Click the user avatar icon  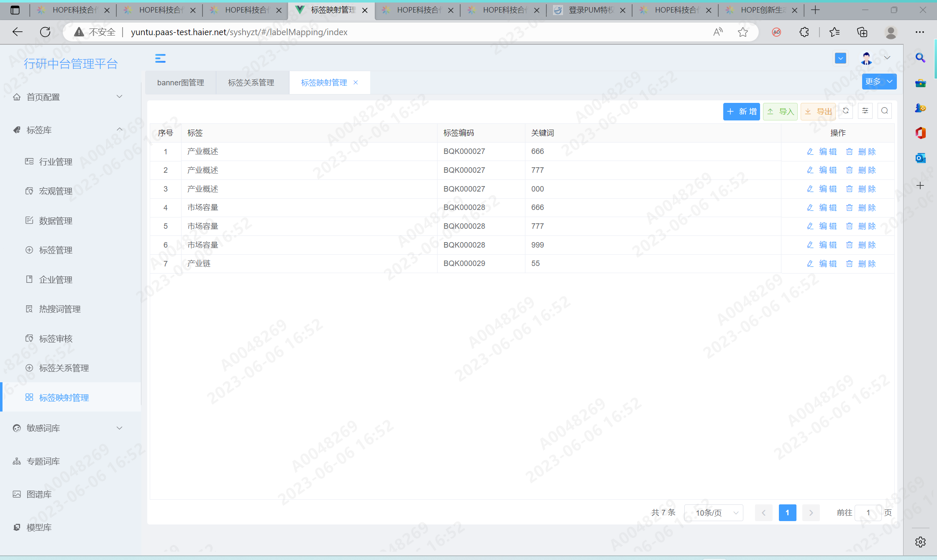pyautogui.click(x=866, y=58)
